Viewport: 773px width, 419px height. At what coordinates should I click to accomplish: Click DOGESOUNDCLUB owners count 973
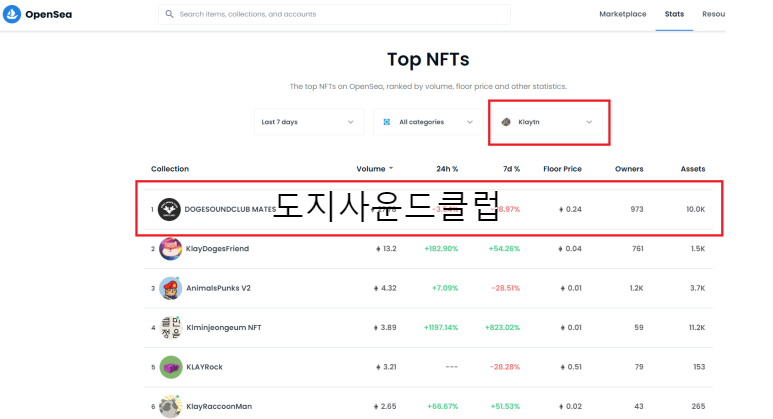[637, 209]
